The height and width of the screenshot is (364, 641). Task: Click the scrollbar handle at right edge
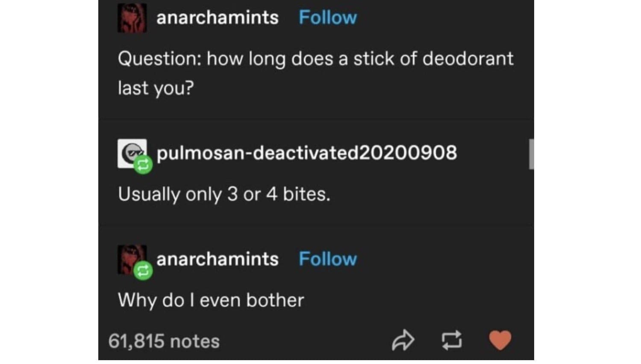tap(531, 154)
